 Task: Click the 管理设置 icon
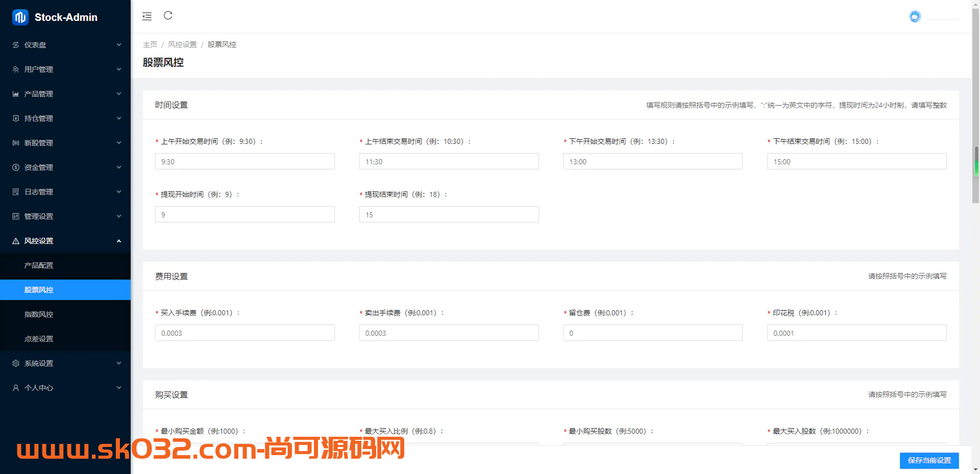(16, 216)
